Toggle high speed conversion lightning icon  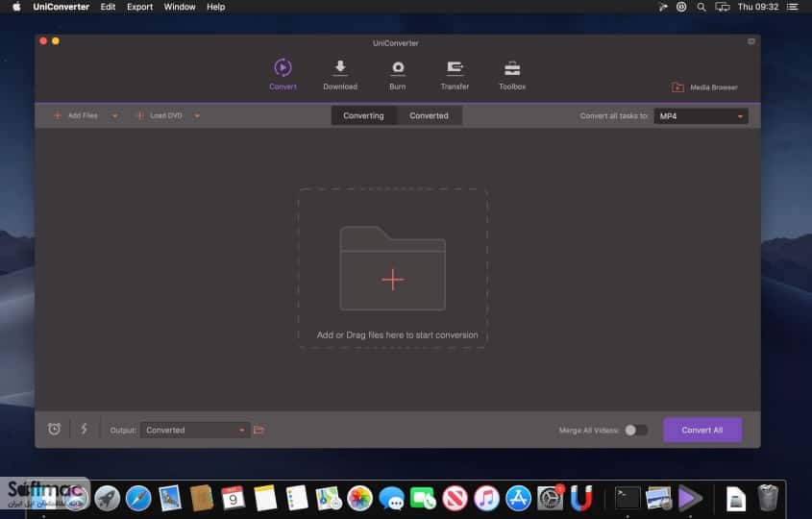pyautogui.click(x=84, y=429)
